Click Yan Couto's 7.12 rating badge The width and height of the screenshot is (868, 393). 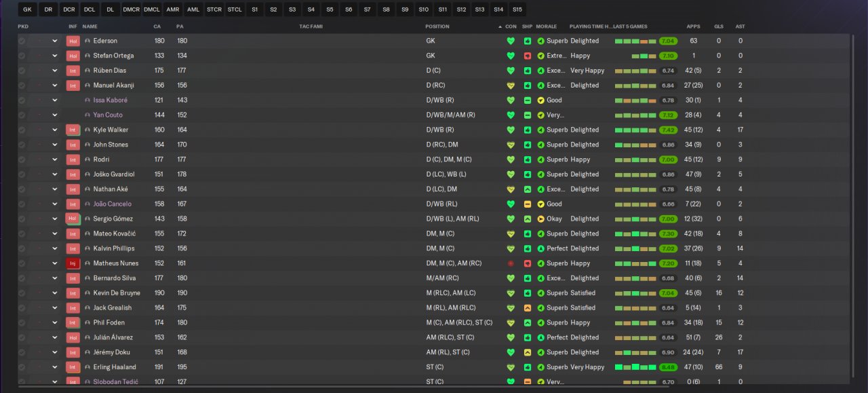click(668, 115)
